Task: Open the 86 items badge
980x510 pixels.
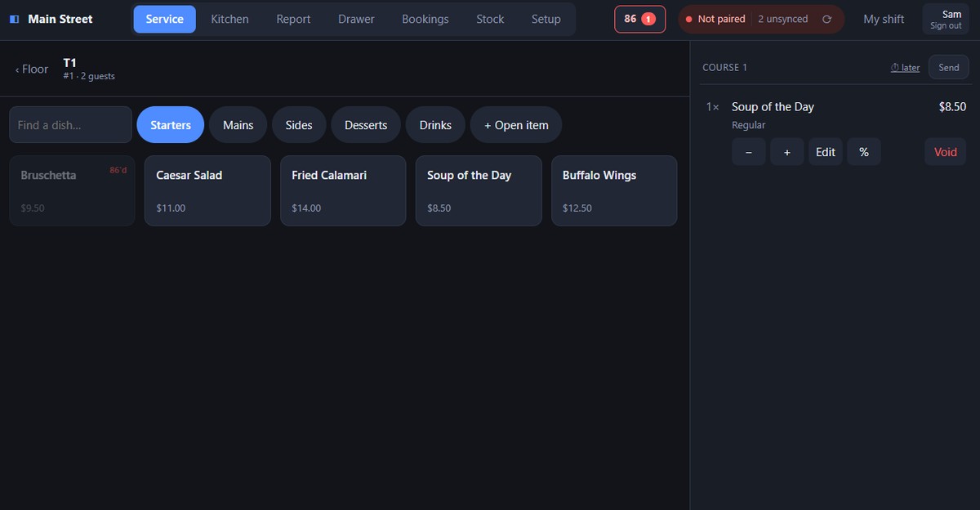Action: [639, 19]
